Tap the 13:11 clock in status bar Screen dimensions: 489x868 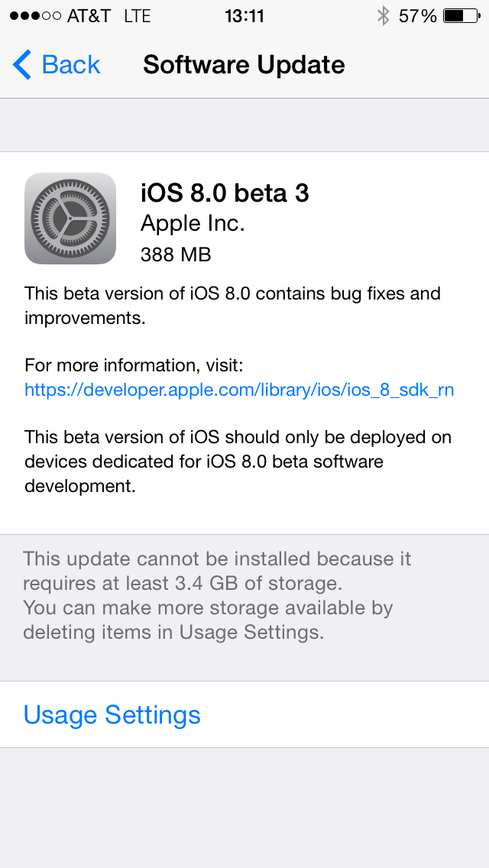pos(244,16)
